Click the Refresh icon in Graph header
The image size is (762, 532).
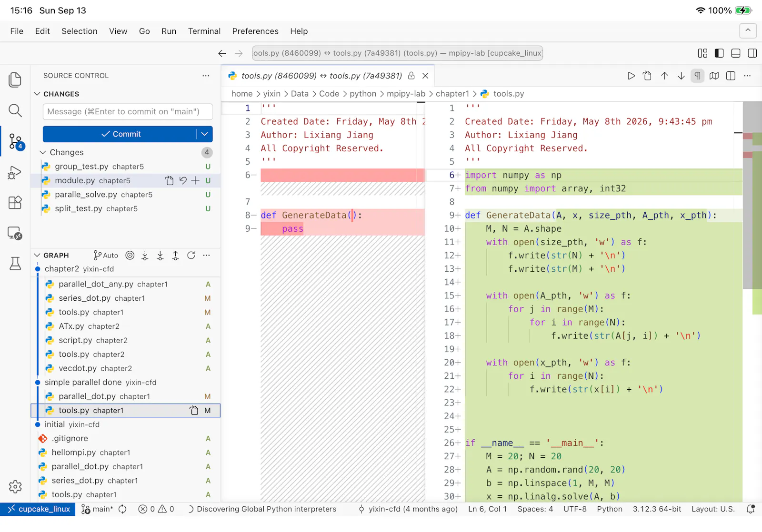pyautogui.click(x=191, y=256)
